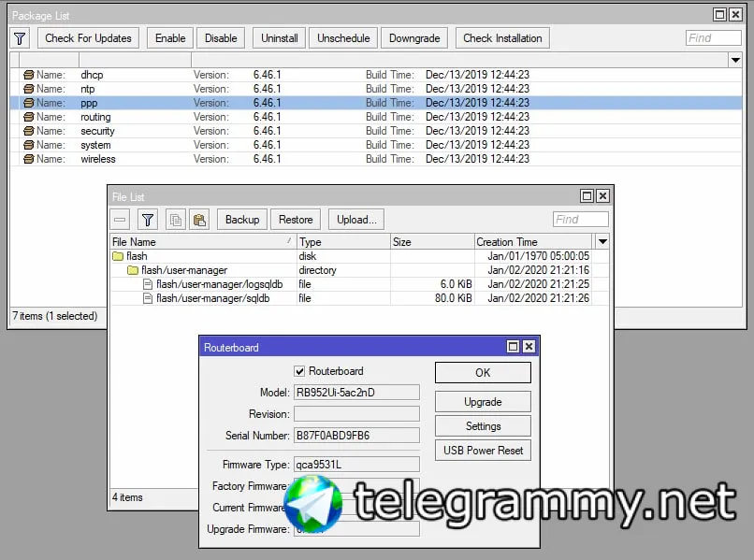This screenshot has width=754, height=560.
Task: Select the wireless package icon
Action: click(29, 159)
